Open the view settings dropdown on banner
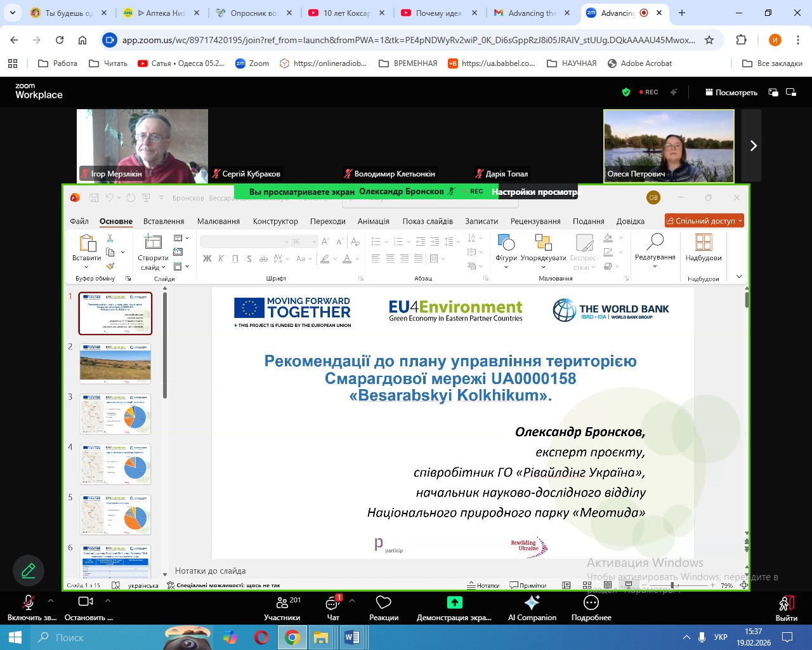 pos(534,192)
